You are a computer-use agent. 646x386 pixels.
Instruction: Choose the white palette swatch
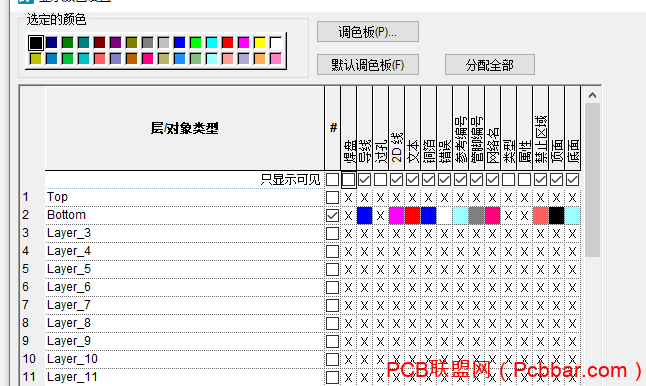276,43
